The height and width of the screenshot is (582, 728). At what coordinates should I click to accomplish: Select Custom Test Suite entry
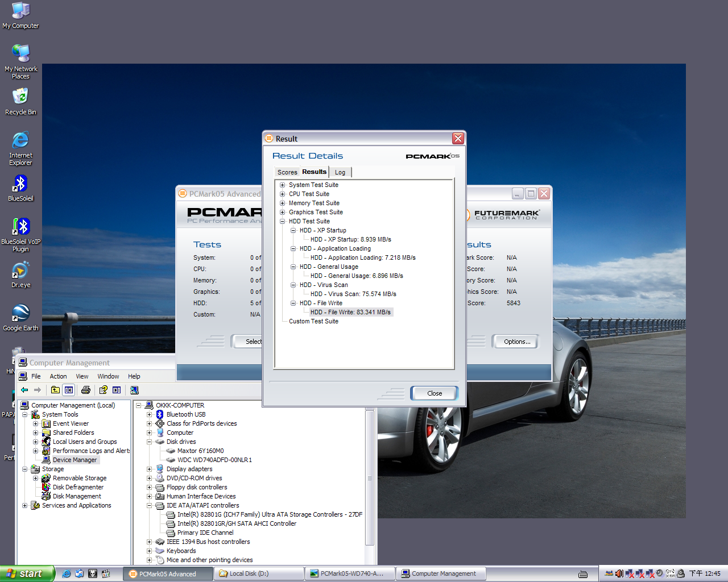[313, 321]
